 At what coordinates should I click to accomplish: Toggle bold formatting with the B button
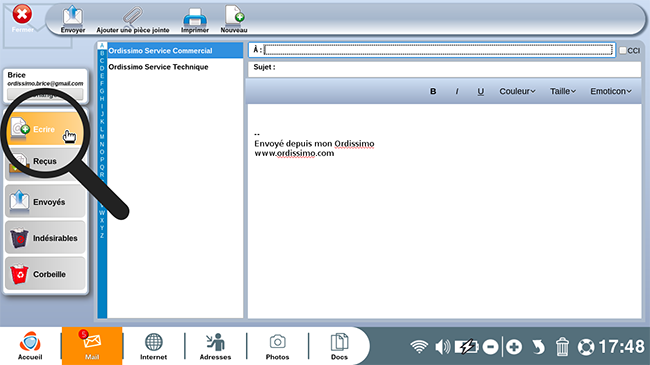tap(433, 91)
